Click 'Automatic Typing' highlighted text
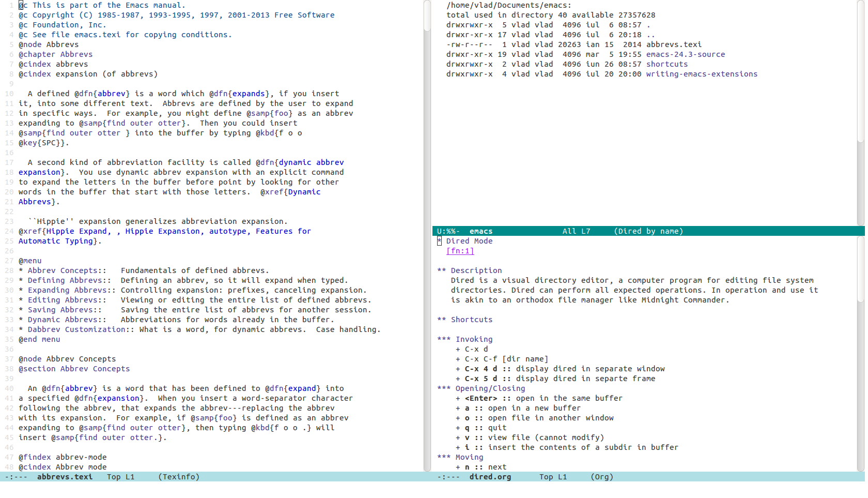868x498 pixels. [x=55, y=241]
